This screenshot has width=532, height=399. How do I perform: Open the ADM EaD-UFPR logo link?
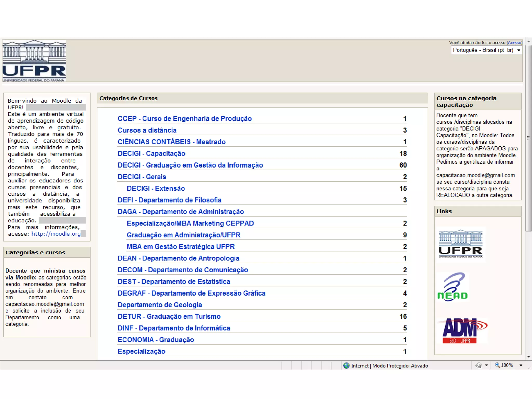(462, 331)
